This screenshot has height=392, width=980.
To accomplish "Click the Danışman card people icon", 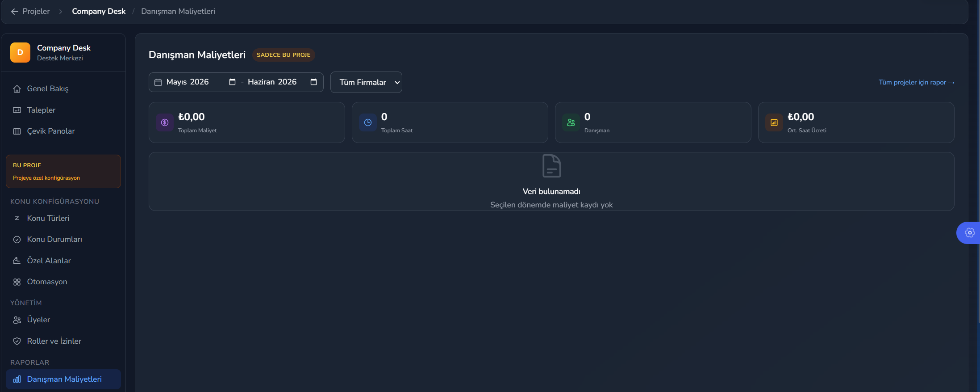I will click(571, 122).
